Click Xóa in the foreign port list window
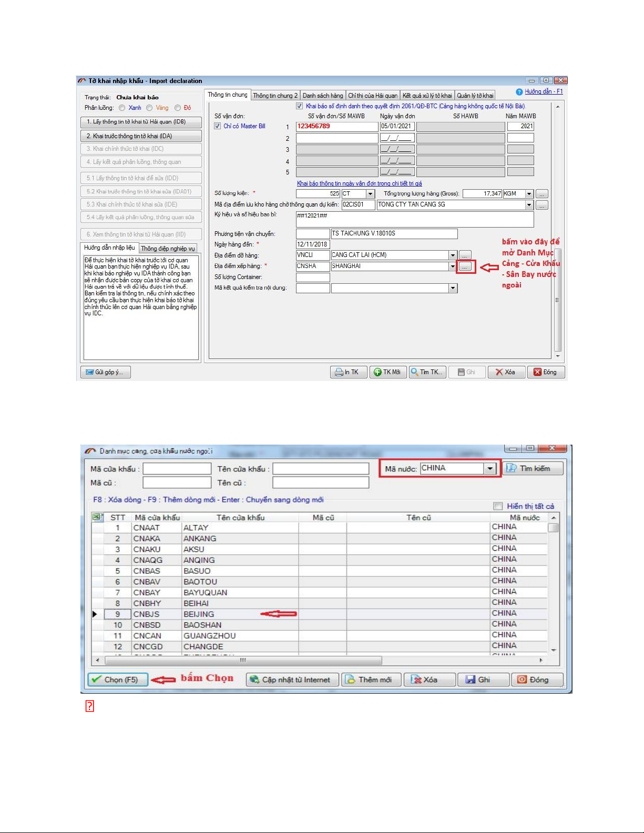Image resolution: width=644 pixels, height=833 pixels. pyautogui.click(x=429, y=680)
